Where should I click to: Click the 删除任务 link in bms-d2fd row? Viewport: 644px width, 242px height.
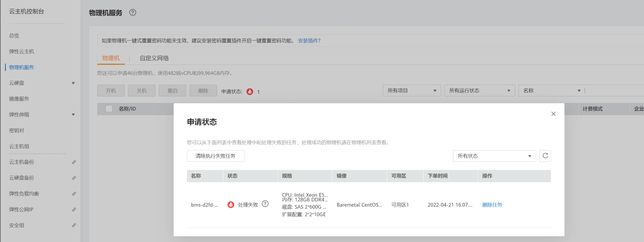492,205
